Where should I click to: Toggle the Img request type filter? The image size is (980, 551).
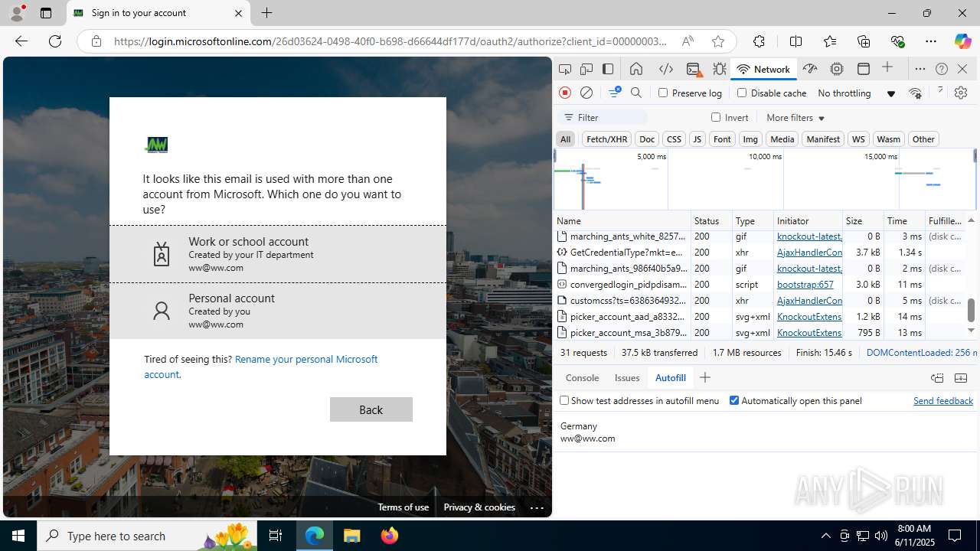(750, 139)
